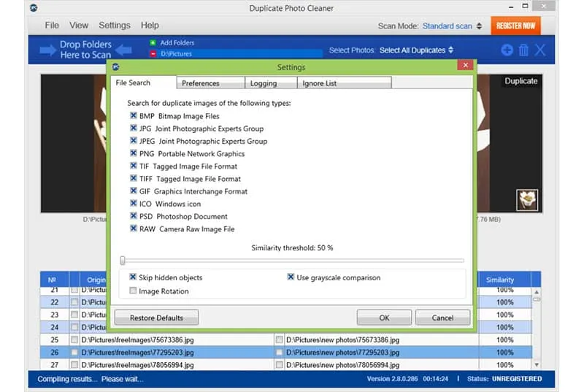The width and height of the screenshot is (584, 392).
Task: Select D:\Pictures\new photos\75673386.jpg entry
Action: (x=342, y=340)
